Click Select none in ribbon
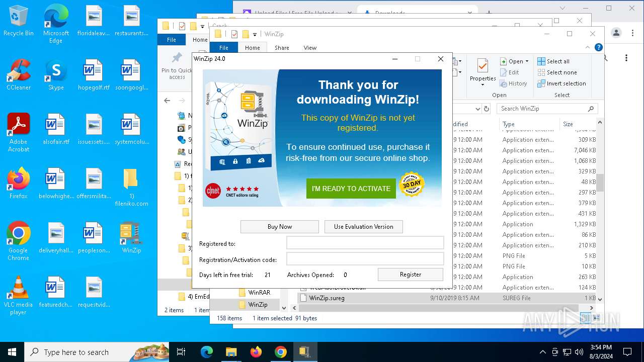The image size is (644, 362). tap(557, 72)
